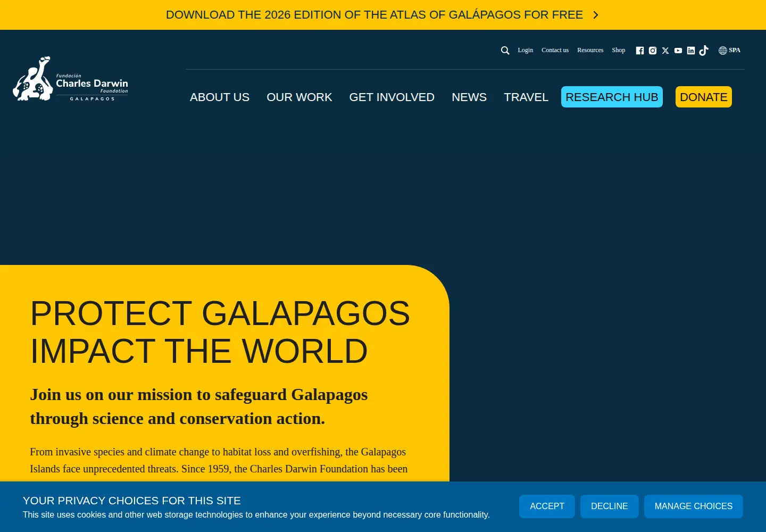
Task: Open the Resources link
Action: (x=590, y=50)
